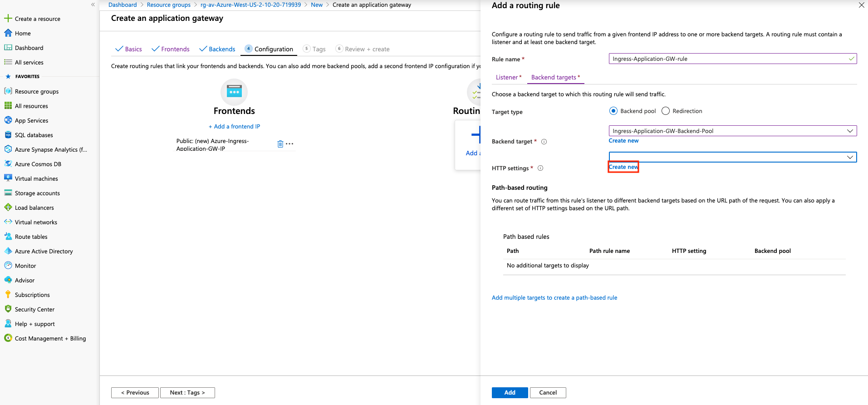Open the Backend target dropdown

[733, 131]
